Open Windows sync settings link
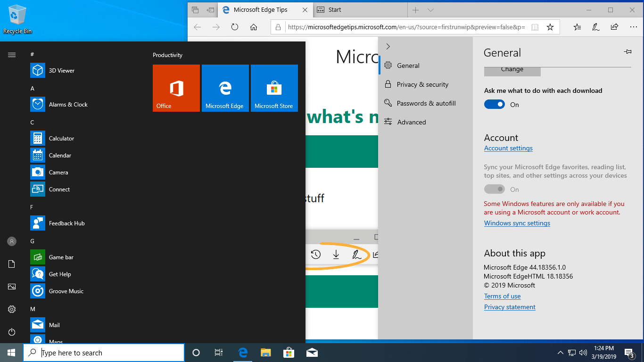This screenshot has width=644, height=362. 517,223
